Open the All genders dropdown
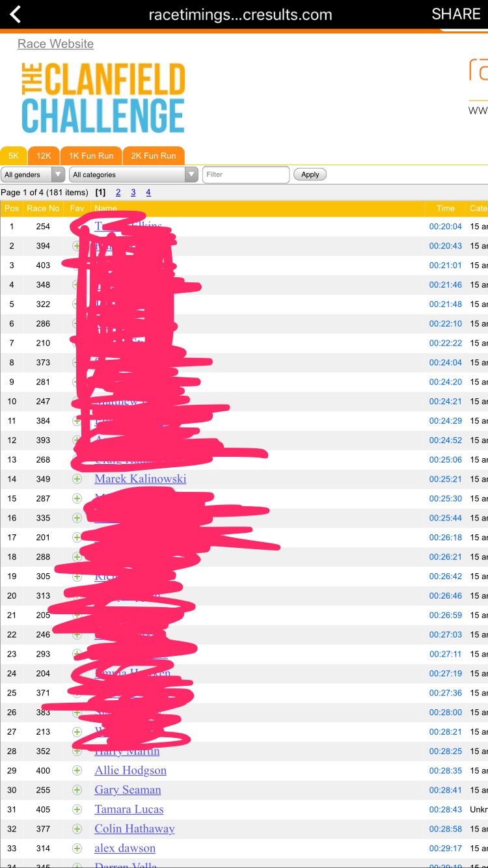This screenshot has height=868, width=488. (x=33, y=174)
